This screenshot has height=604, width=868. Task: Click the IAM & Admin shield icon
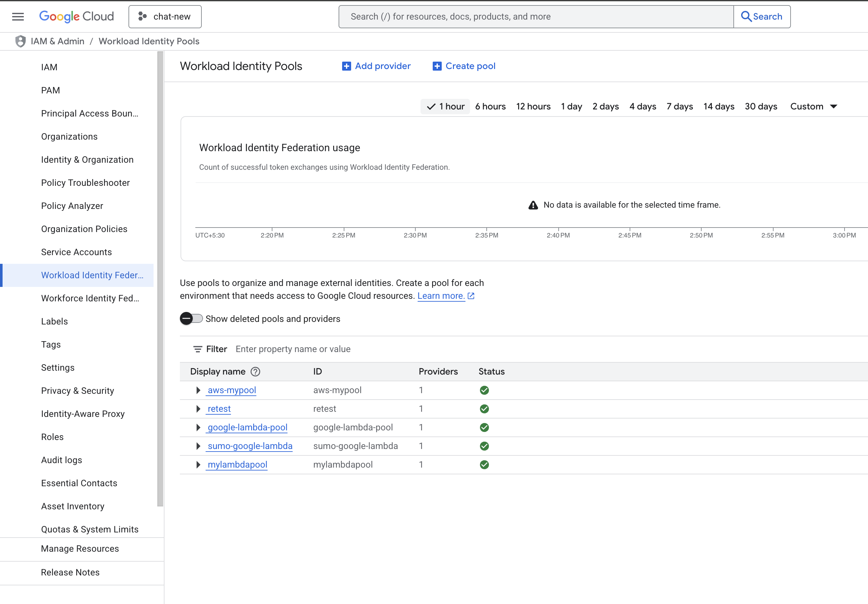tap(21, 41)
